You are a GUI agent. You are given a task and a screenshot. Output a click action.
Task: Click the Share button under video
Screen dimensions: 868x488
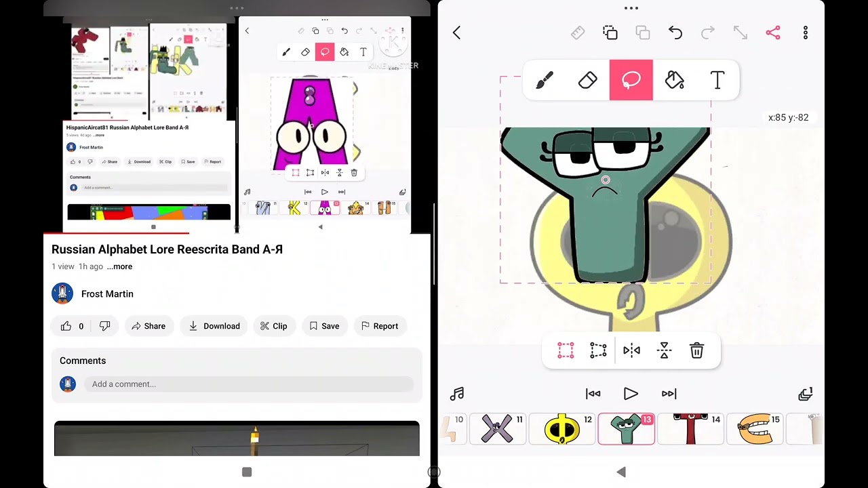148,326
